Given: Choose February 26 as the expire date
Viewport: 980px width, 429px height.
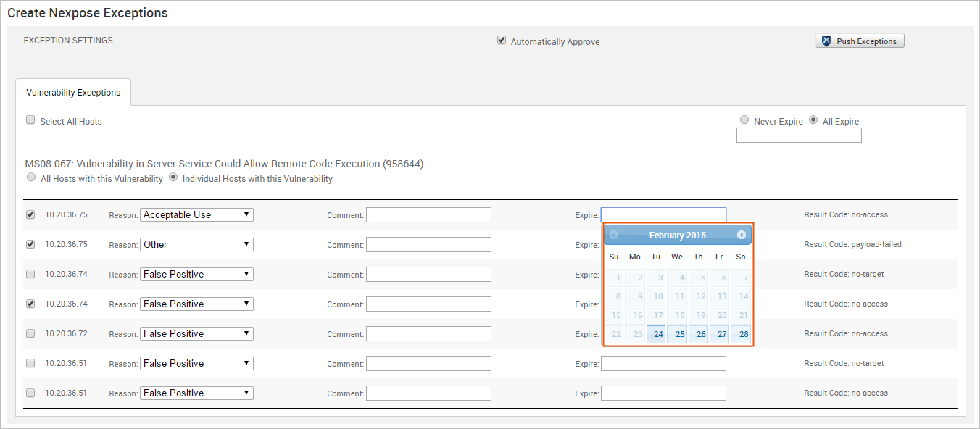Looking at the screenshot, I should [x=699, y=334].
